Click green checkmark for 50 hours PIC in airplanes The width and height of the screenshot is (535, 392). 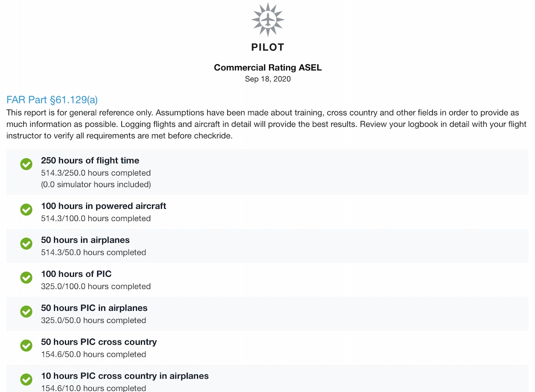26,311
